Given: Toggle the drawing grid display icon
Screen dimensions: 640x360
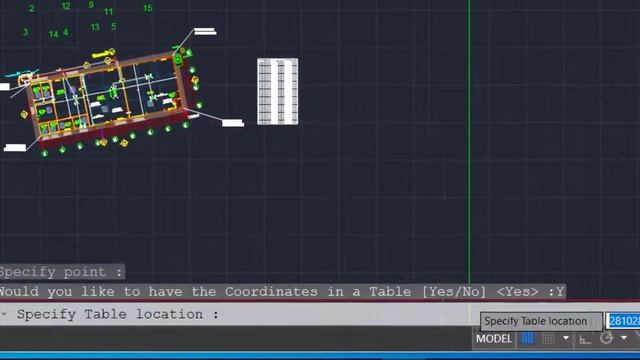Looking at the screenshot, I should (x=527, y=338).
